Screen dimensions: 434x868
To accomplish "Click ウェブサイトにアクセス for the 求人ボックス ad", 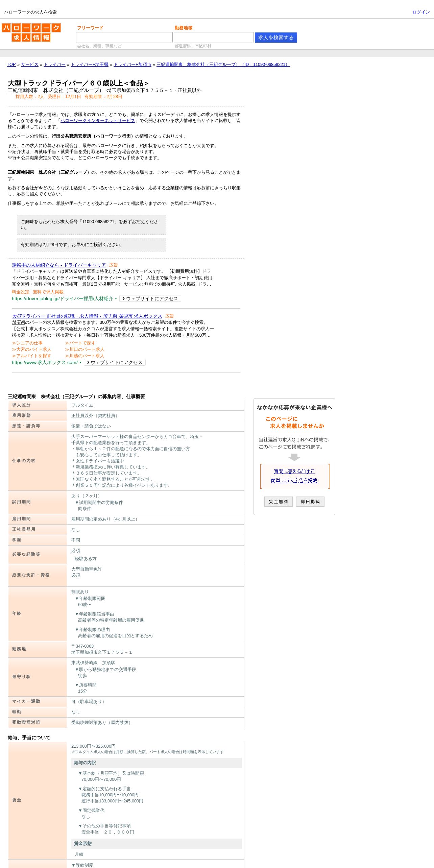I will click(x=115, y=363).
